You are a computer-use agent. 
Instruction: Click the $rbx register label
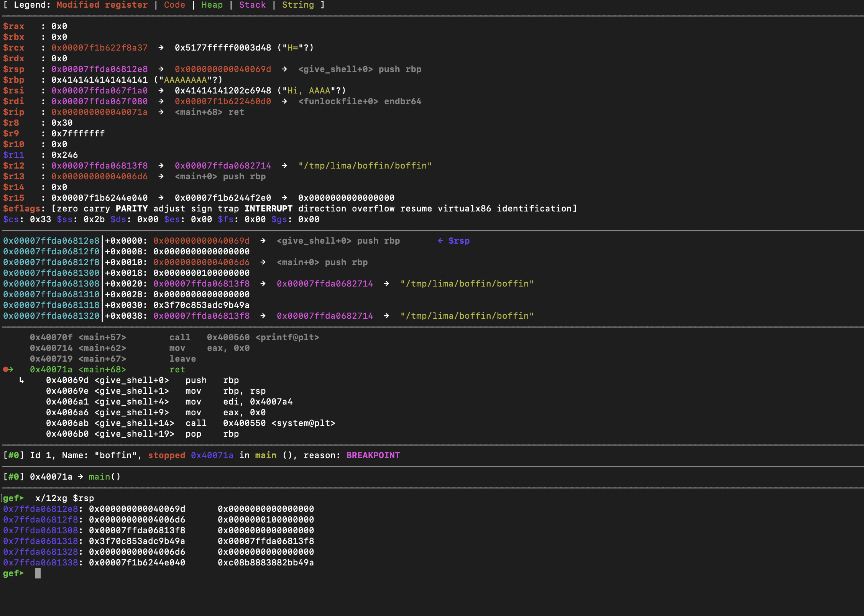coord(14,37)
